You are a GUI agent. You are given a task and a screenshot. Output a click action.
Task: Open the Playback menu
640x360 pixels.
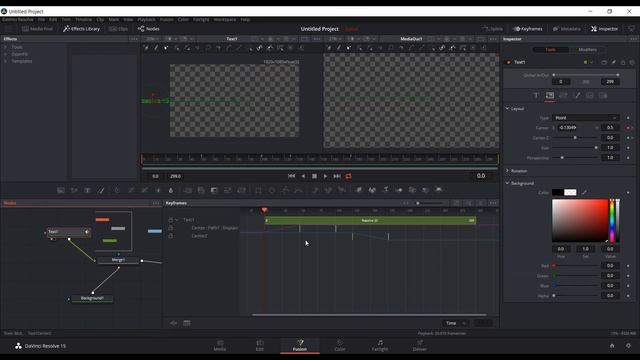tap(146, 19)
